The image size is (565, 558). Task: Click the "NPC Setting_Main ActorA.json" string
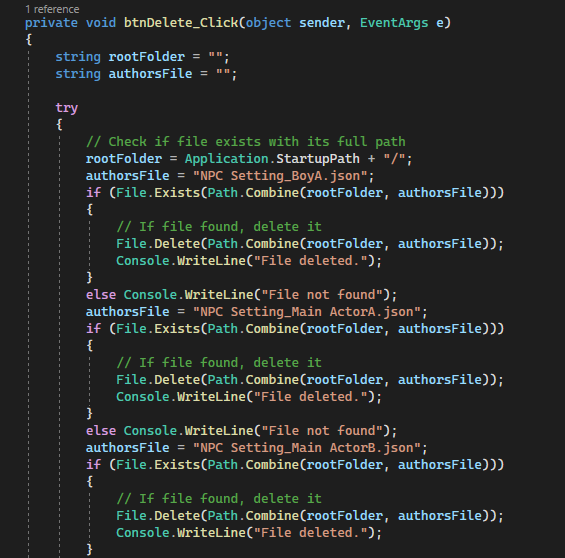(x=307, y=312)
